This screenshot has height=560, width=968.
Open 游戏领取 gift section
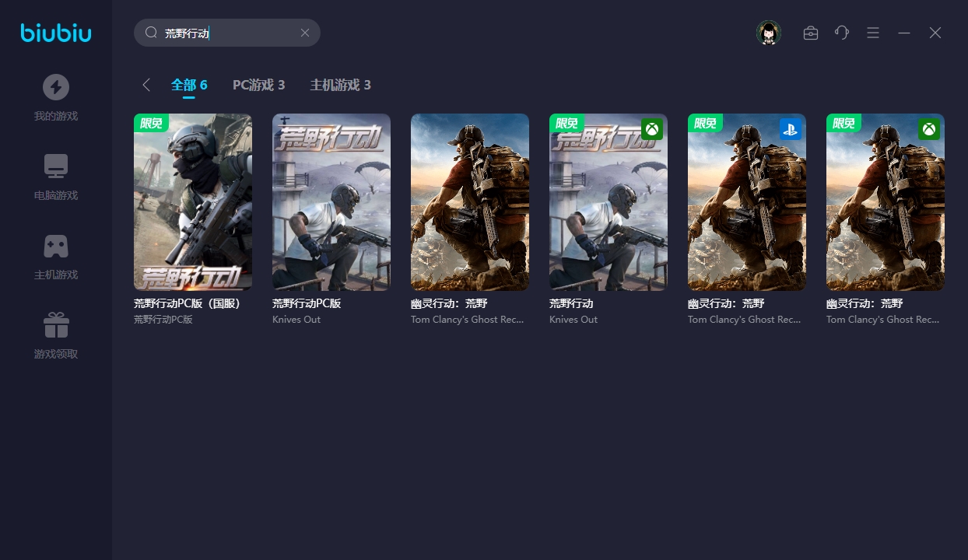pyautogui.click(x=56, y=335)
